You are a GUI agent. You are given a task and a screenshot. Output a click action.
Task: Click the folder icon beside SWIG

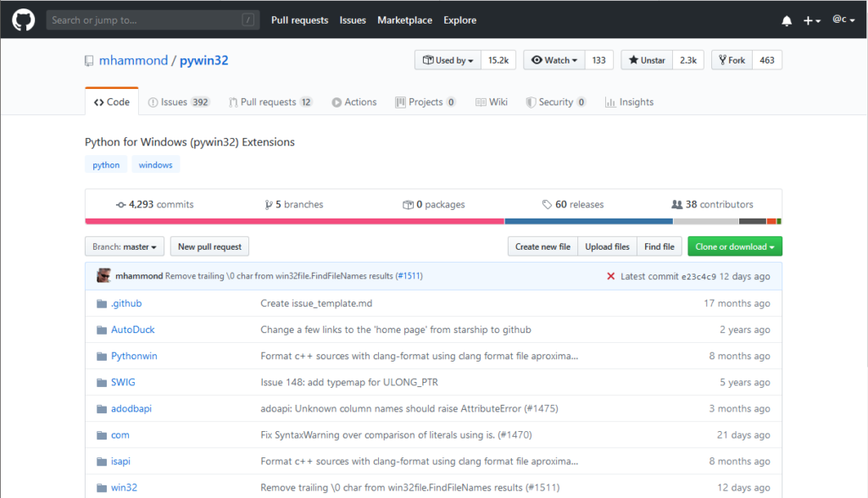[102, 382]
